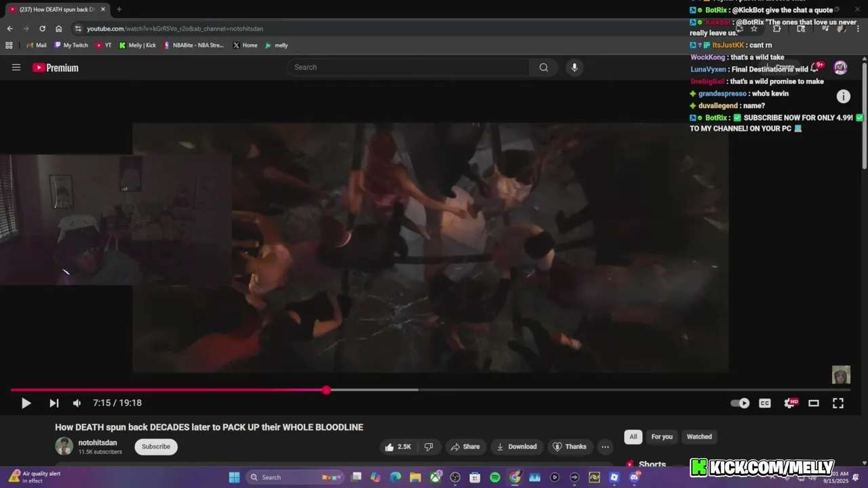Enter full screen mode

(838, 403)
